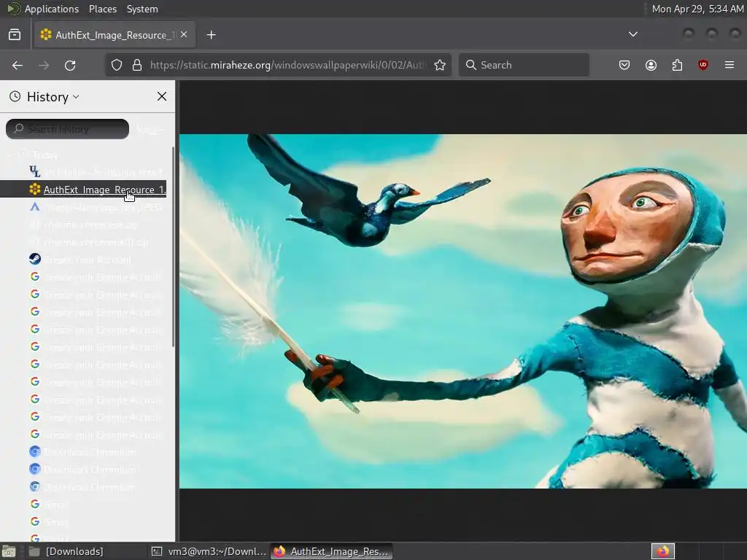Viewport: 747px width, 560px height.
Task: Click the Search History field
Action: click(67, 129)
